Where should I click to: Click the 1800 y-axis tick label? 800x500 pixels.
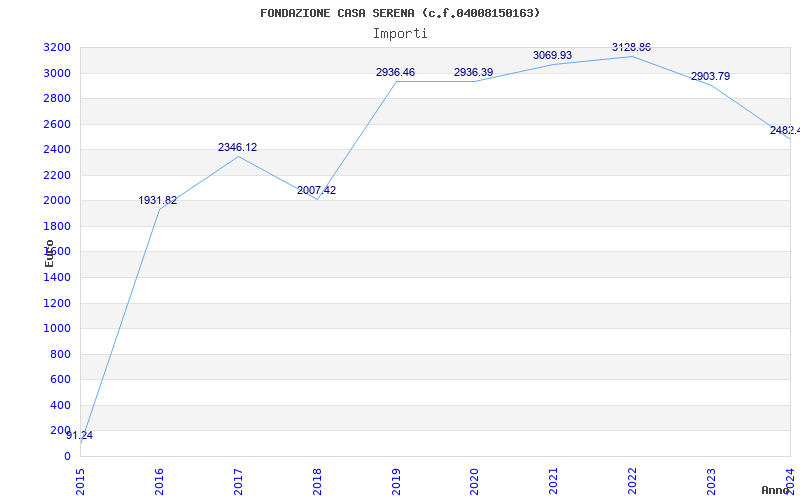[57, 227]
